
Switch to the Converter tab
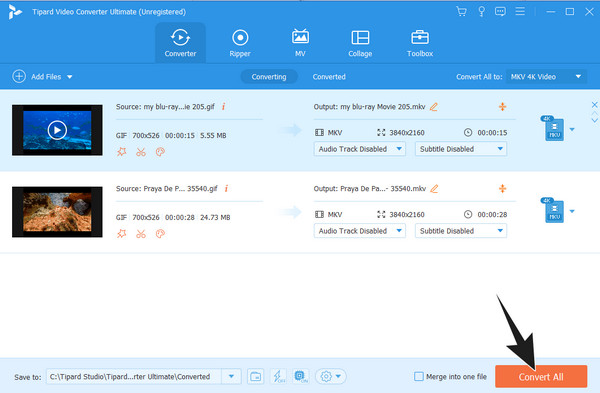180,42
